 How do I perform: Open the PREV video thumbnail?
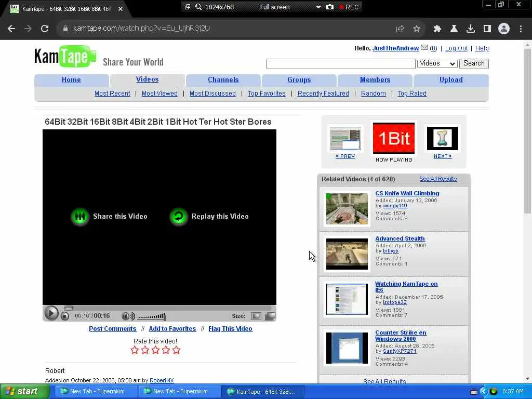(x=345, y=139)
